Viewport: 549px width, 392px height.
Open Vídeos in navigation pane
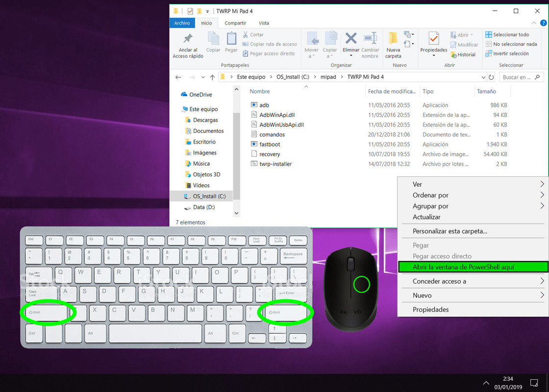[197, 185]
